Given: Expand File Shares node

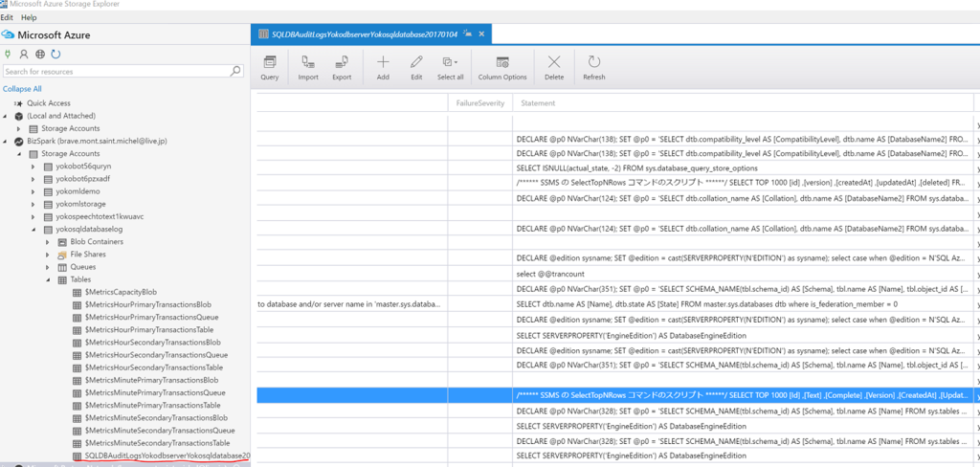Looking at the screenshot, I should pos(48,255).
